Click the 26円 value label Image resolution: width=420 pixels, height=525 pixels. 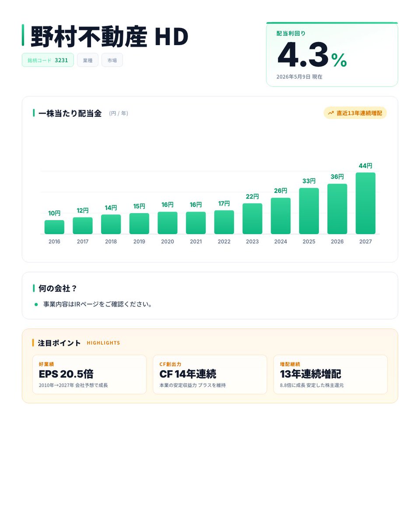click(281, 191)
